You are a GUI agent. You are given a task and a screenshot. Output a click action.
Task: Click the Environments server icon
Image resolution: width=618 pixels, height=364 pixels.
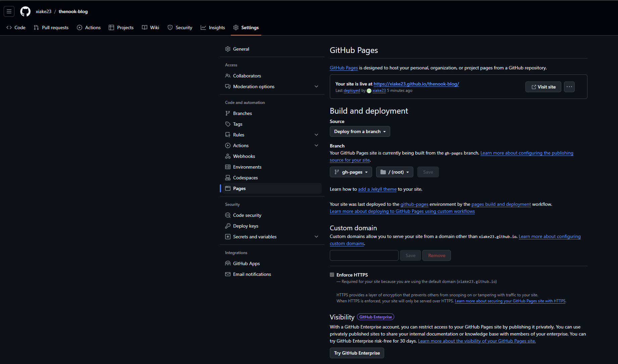(228, 167)
